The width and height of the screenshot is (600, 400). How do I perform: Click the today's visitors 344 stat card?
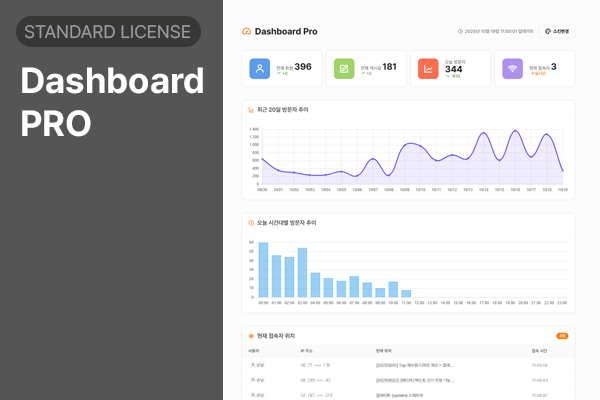(451, 69)
